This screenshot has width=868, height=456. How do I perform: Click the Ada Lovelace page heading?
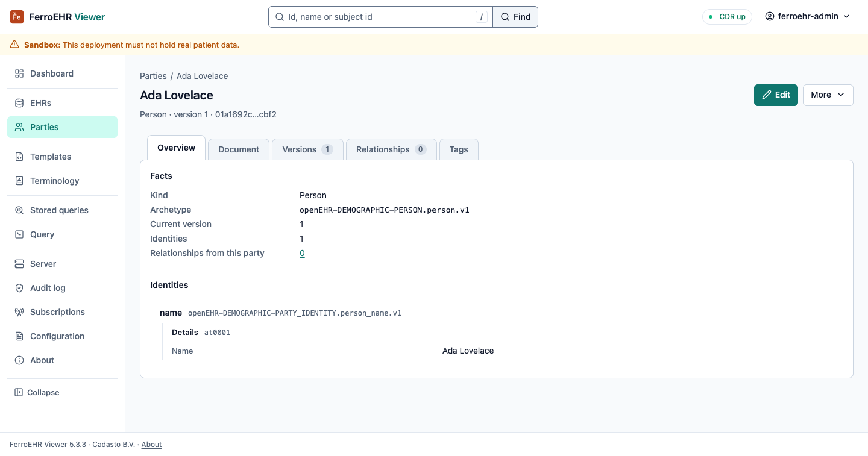pos(177,95)
